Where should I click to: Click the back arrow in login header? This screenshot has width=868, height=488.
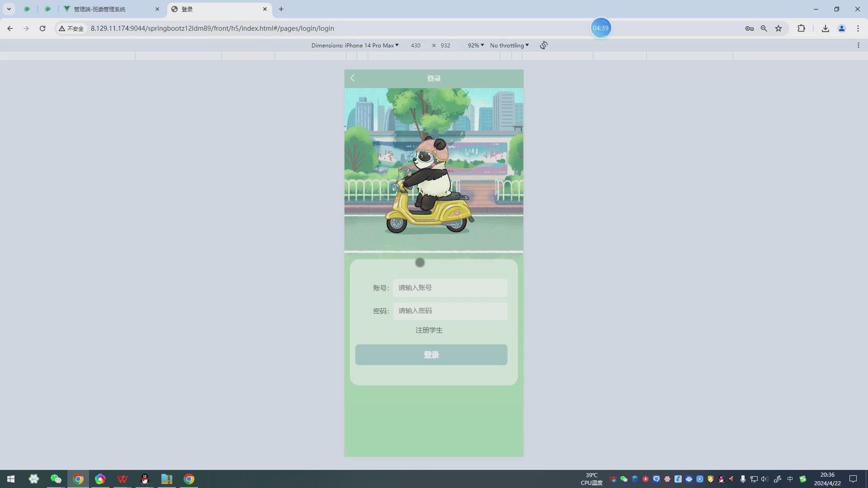pyautogui.click(x=353, y=78)
